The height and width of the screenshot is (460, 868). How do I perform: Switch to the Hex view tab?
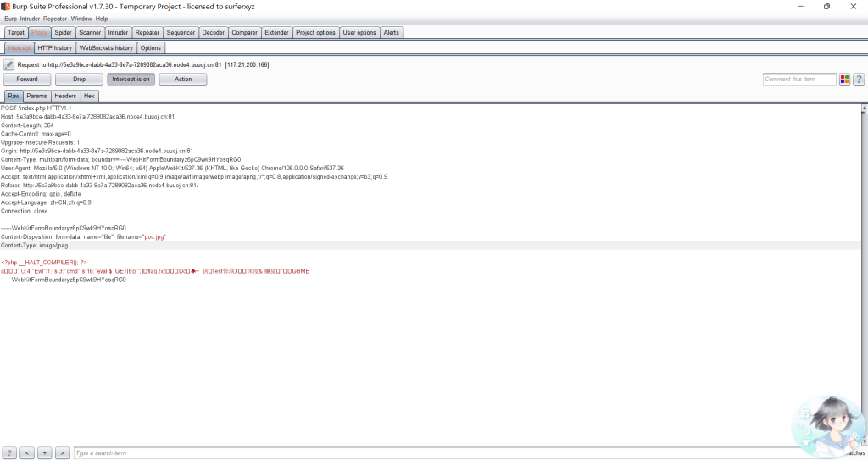click(89, 97)
